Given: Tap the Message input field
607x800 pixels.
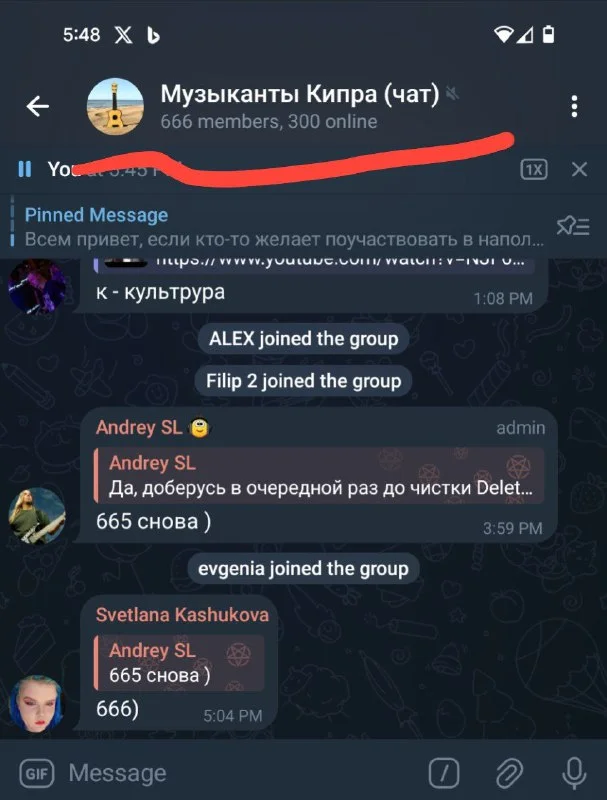Looking at the screenshot, I should (240, 773).
